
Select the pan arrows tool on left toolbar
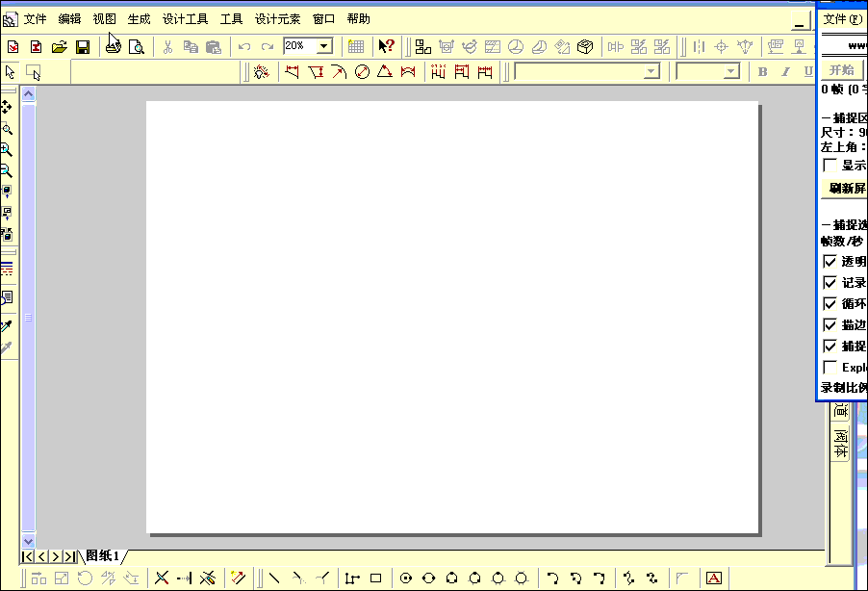[x=7, y=107]
